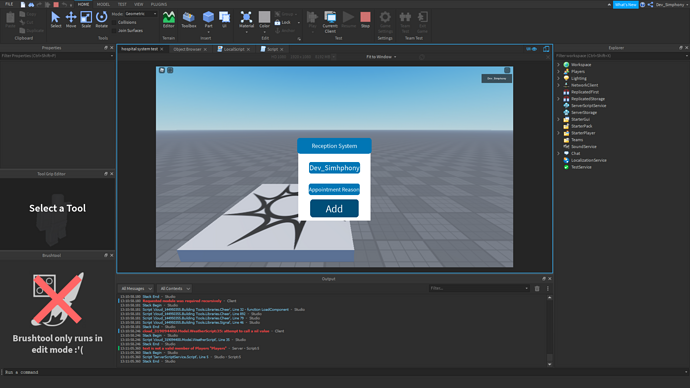
Task: Open the UI insert tool
Action: click(x=224, y=19)
